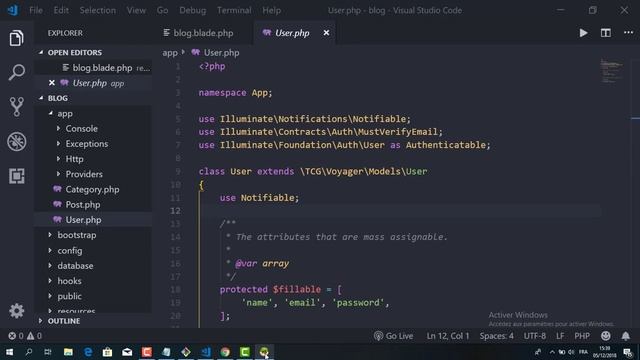
Task: Collapse the BLOG project section
Action: pyautogui.click(x=58, y=98)
